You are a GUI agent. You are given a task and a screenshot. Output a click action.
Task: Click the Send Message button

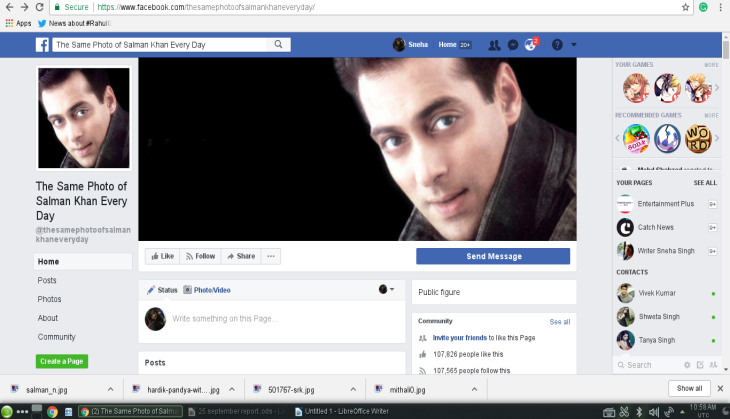(493, 256)
